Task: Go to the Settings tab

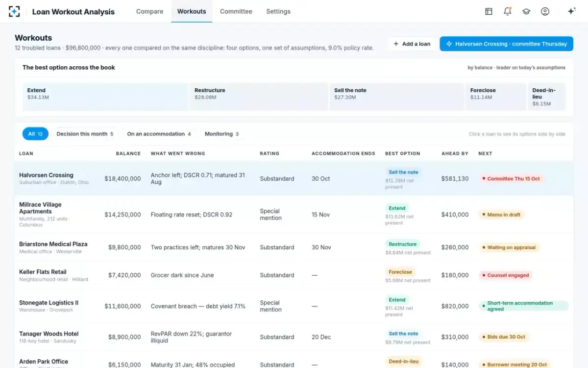Action: click(278, 11)
